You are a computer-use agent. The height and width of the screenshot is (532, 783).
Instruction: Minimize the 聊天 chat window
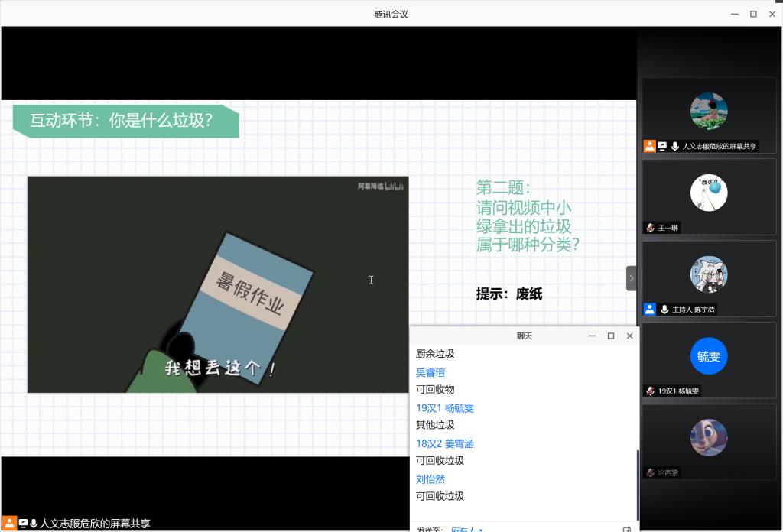pos(591,336)
